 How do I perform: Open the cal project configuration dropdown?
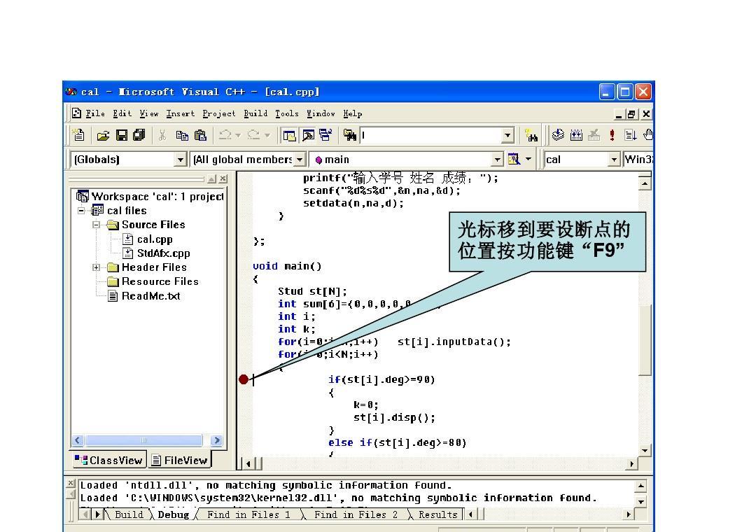614,160
